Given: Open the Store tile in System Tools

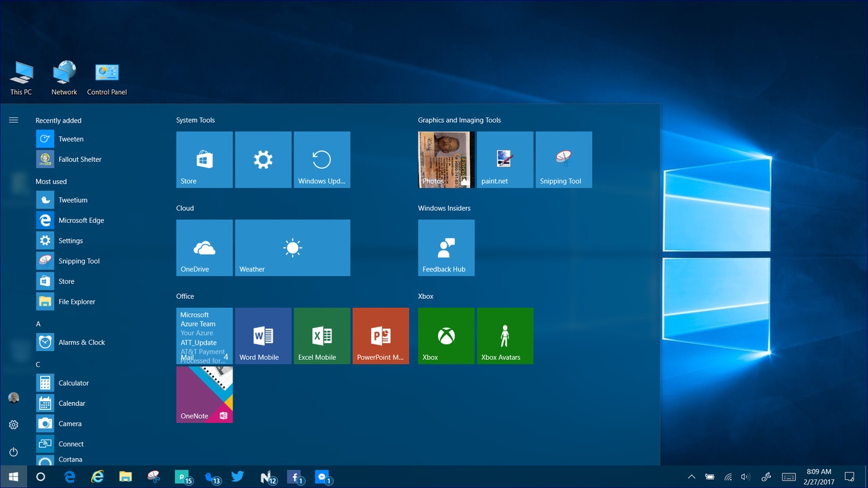Looking at the screenshot, I should pos(204,159).
